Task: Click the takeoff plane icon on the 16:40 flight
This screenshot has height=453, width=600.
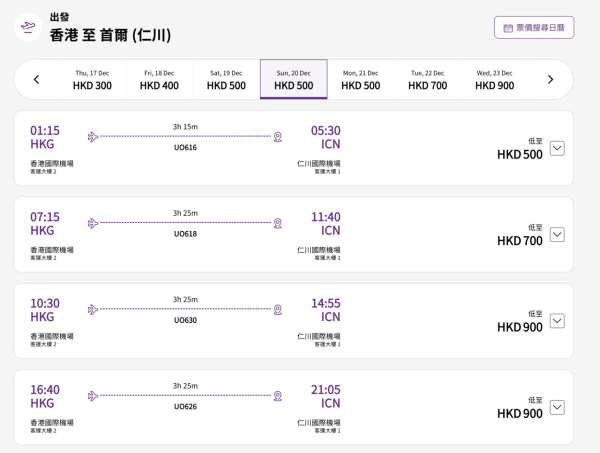Action: (93, 396)
